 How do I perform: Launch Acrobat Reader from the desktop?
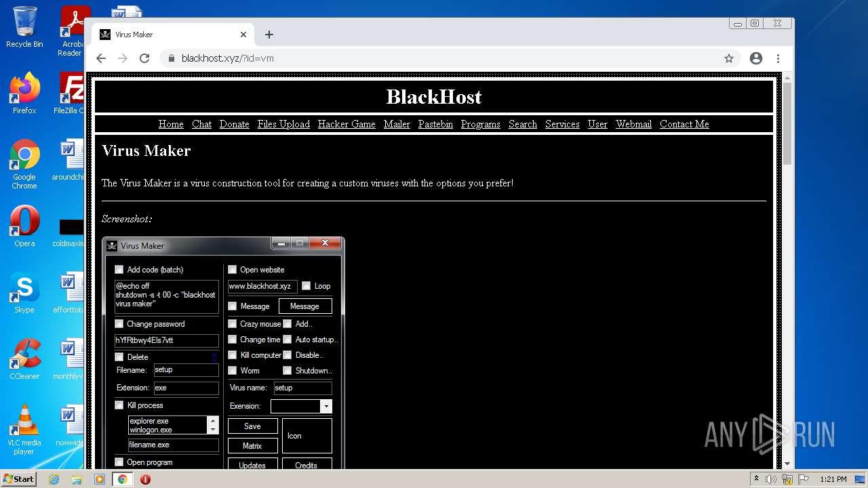tap(72, 30)
